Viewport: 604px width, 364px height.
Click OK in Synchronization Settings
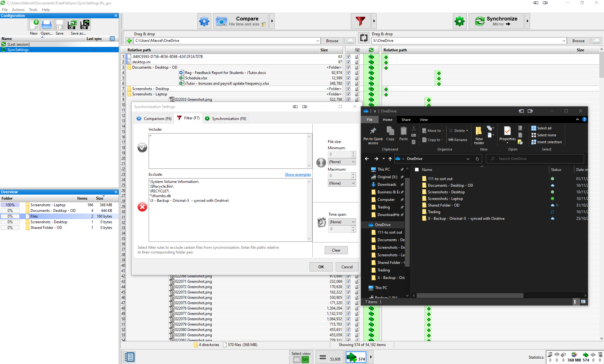coord(321,267)
